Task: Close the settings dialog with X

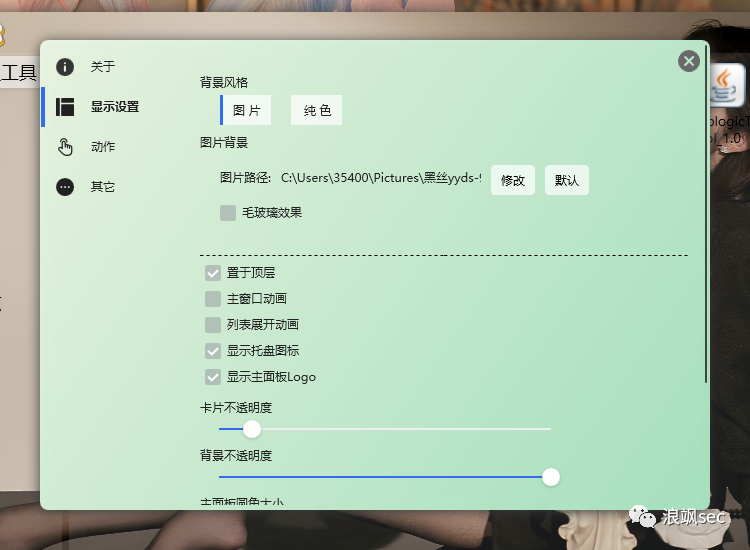Action: 689,61
